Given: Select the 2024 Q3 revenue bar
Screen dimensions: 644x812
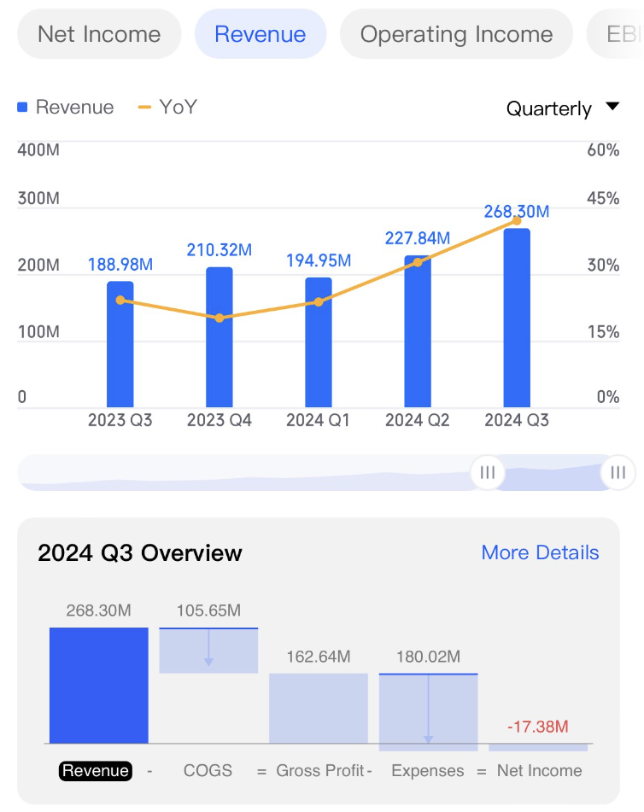Looking at the screenshot, I should (x=517, y=318).
